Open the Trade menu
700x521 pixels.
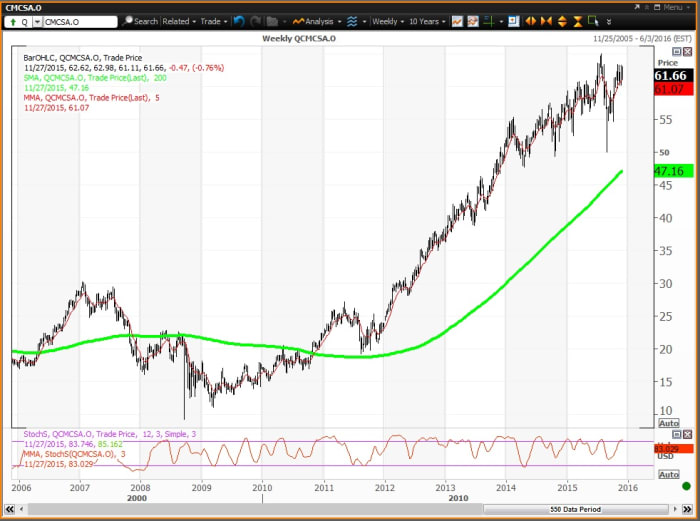213,21
